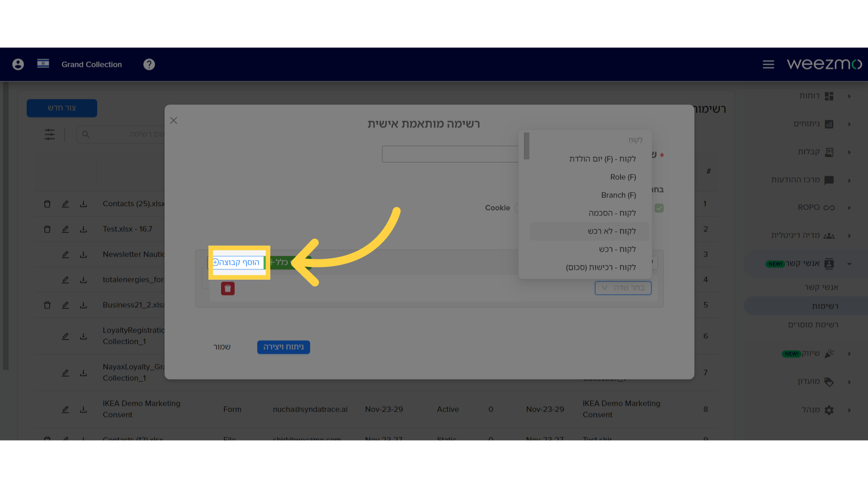This screenshot has height=488, width=868.
Task: Open the בחר שדה field dropdown
Action: [623, 288]
